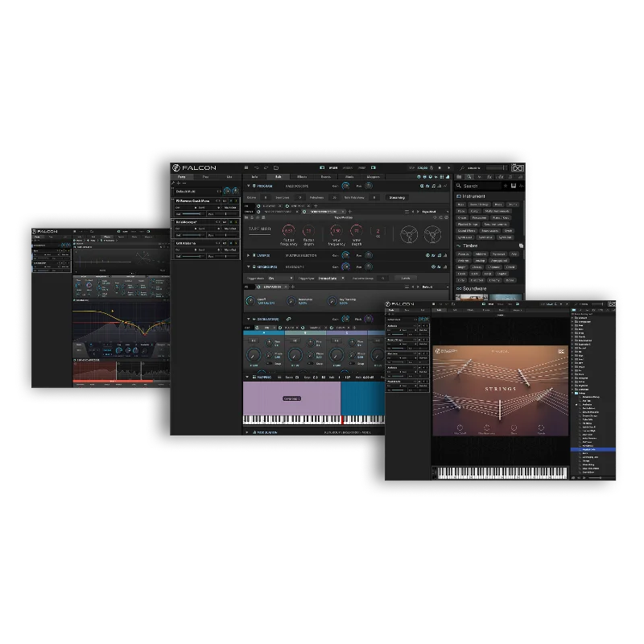Click the stop button in center Falcon transport
Image resolution: width=644 pixels, height=644 pixels.
pyautogui.click(x=440, y=167)
